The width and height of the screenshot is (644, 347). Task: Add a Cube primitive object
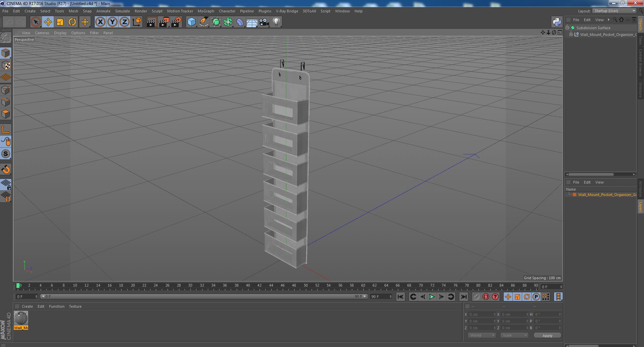[x=191, y=22]
